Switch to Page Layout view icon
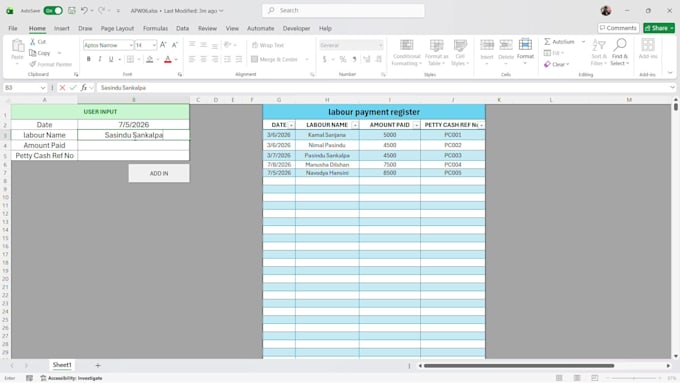The width and height of the screenshot is (680, 383). pos(577,378)
